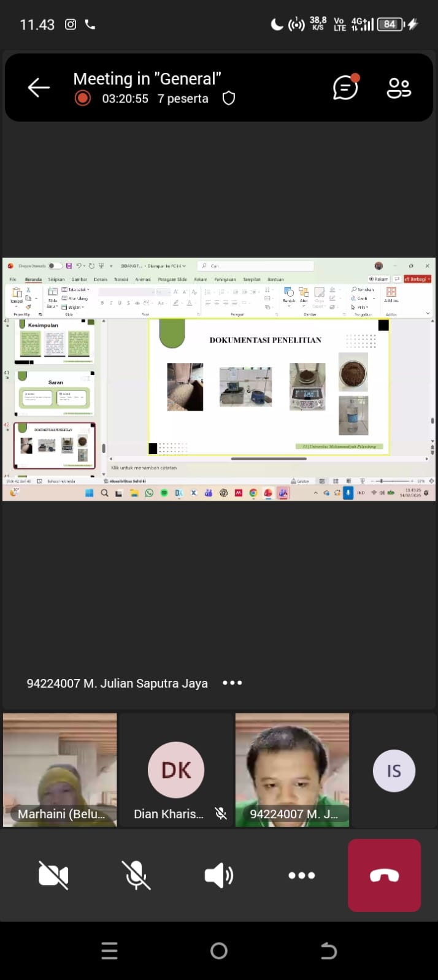This screenshot has height=980, width=438.
Task: Unmute the microphone
Action: click(x=136, y=875)
